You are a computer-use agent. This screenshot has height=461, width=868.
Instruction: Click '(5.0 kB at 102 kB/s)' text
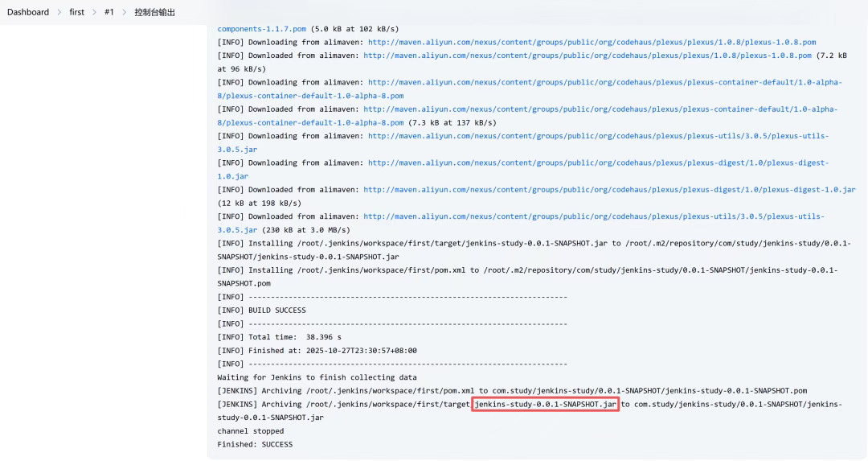[x=355, y=29]
